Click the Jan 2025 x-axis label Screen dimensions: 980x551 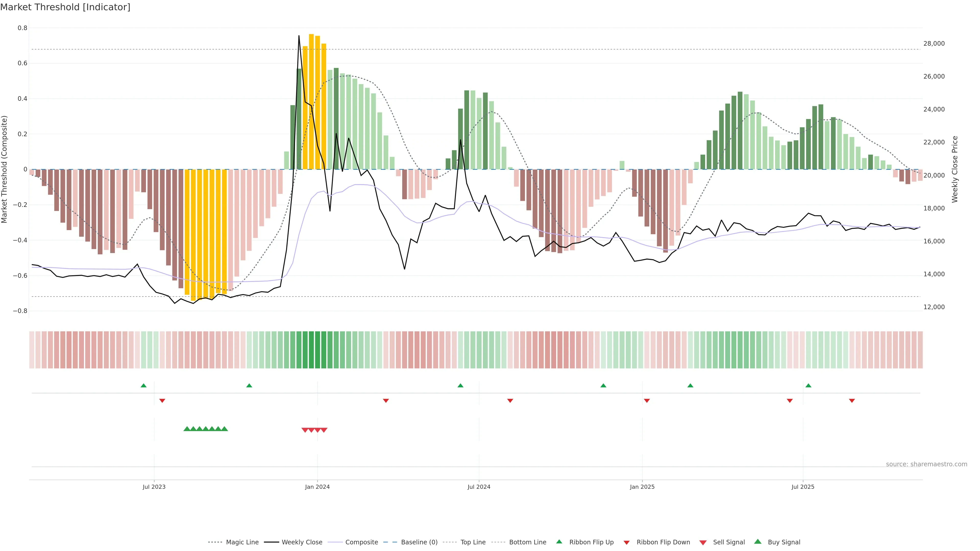(642, 487)
